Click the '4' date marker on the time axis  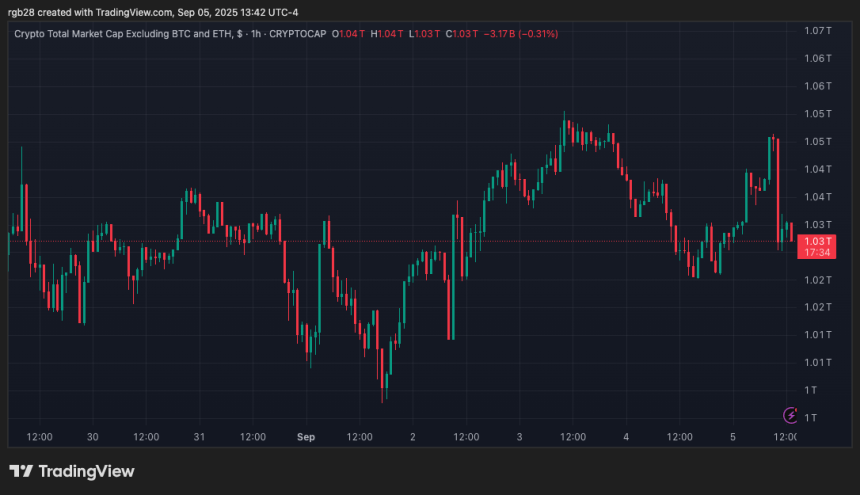tap(626, 437)
